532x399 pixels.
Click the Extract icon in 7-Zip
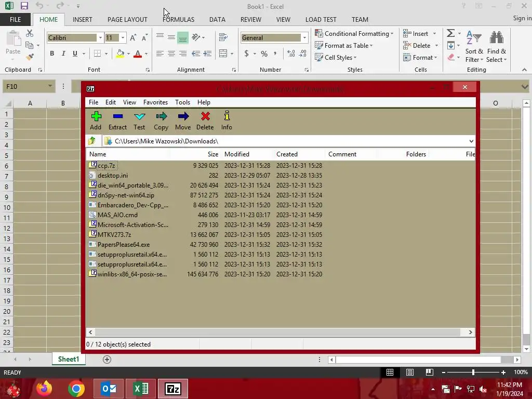pyautogui.click(x=117, y=121)
